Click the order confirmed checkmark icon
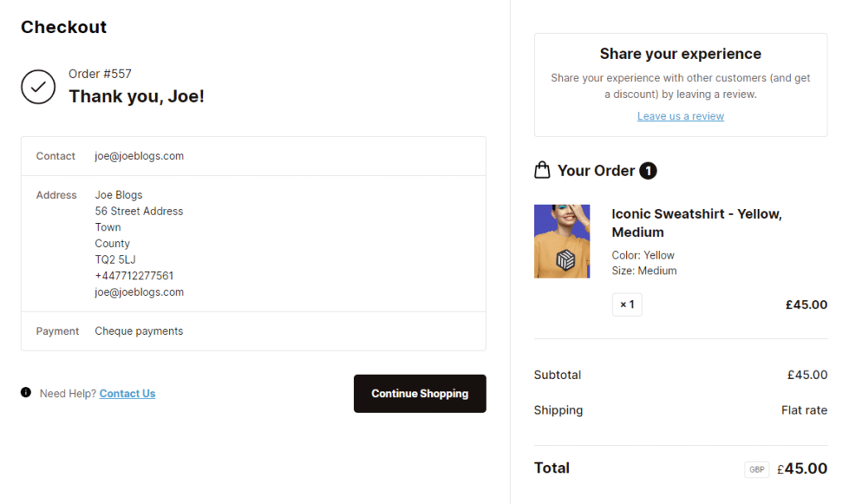Image resolution: width=849 pixels, height=504 pixels. pyautogui.click(x=38, y=86)
